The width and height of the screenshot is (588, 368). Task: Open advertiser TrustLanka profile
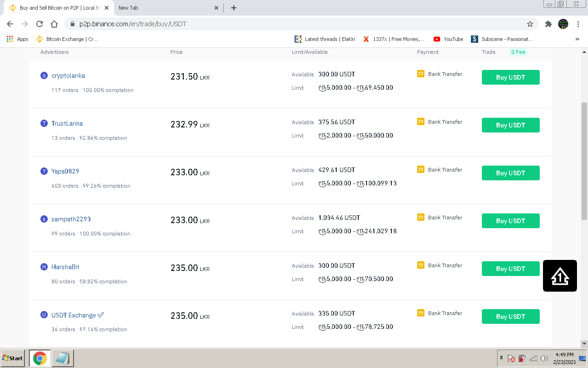[67, 123]
